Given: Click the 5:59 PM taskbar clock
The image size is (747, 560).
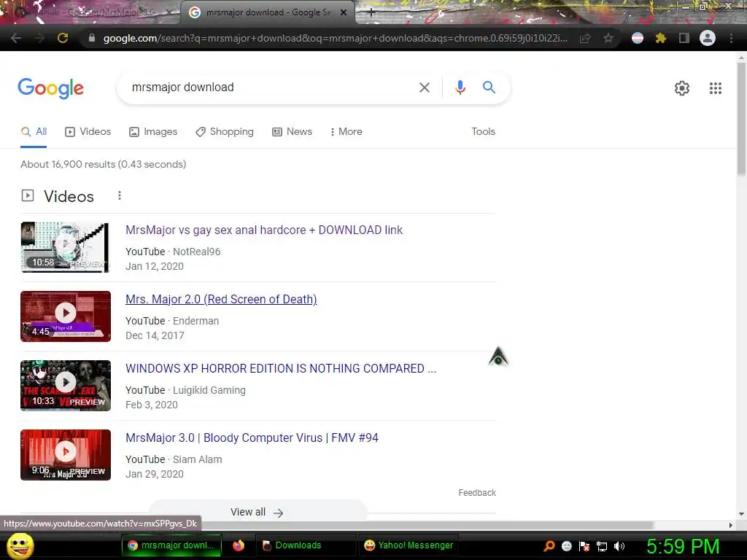Looking at the screenshot, I should (683, 546).
